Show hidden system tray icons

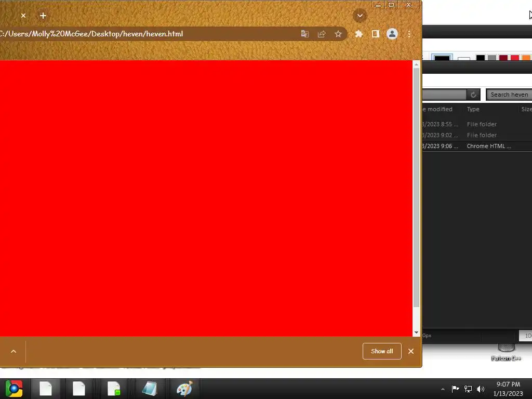point(443,389)
